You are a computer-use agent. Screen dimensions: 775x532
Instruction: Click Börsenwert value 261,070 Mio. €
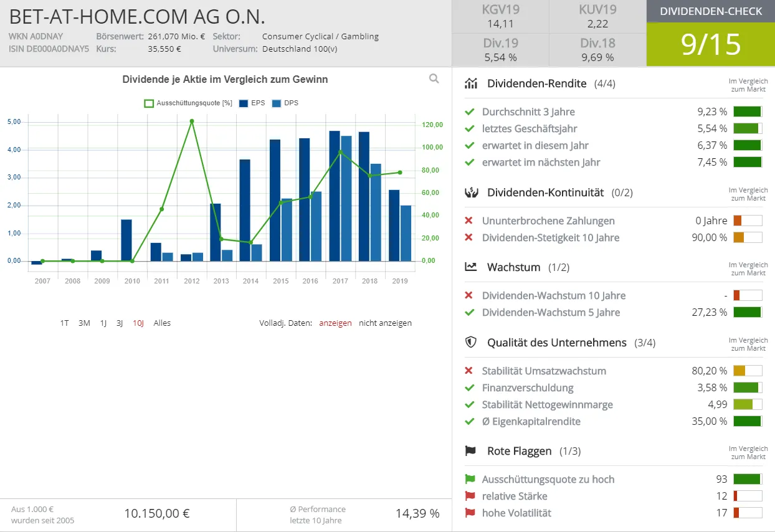176,36
